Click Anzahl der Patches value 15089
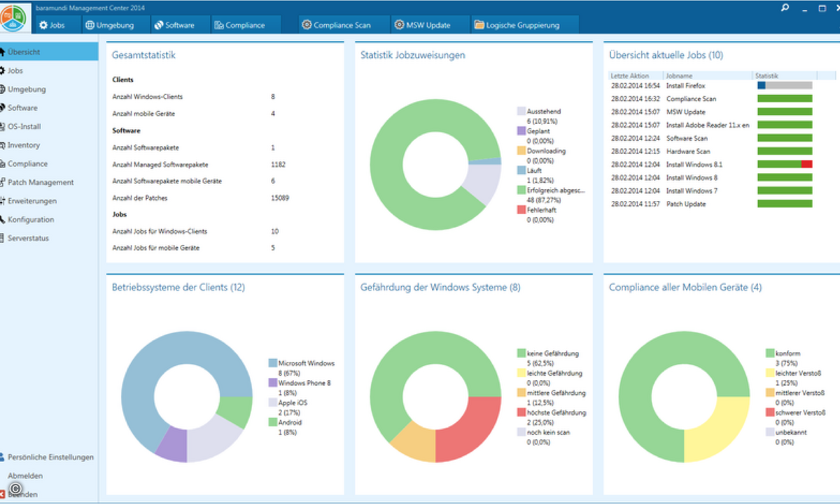Screen dimensions: 840x504 (x=281, y=198)
